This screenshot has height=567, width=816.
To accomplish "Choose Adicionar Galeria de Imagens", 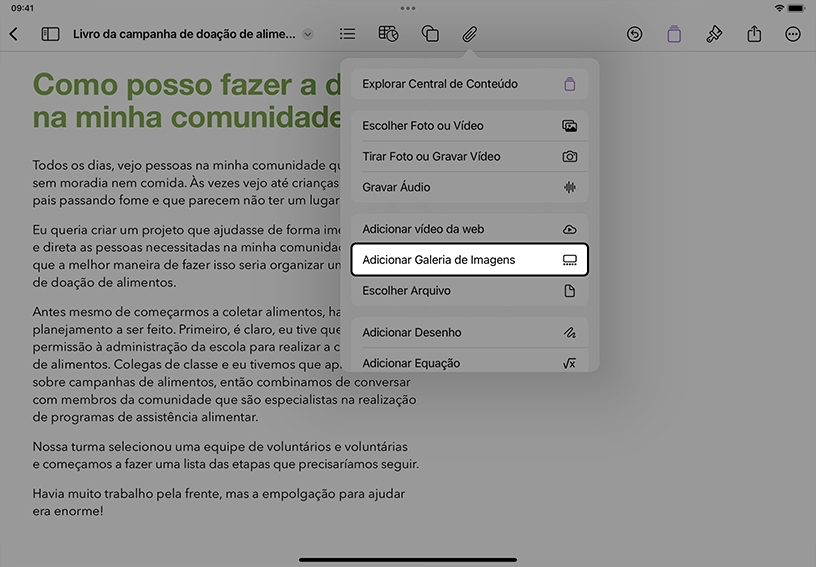I will [469, 260].
